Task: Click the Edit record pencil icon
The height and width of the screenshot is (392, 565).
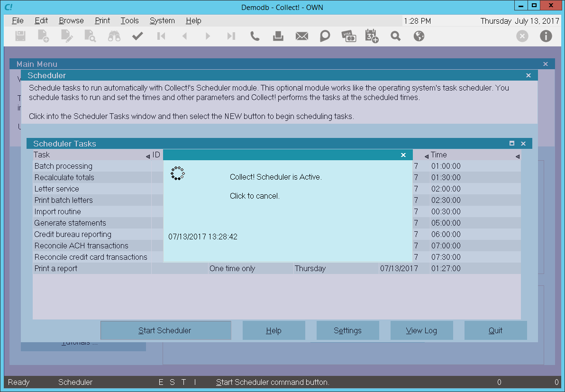Action: 67,36
